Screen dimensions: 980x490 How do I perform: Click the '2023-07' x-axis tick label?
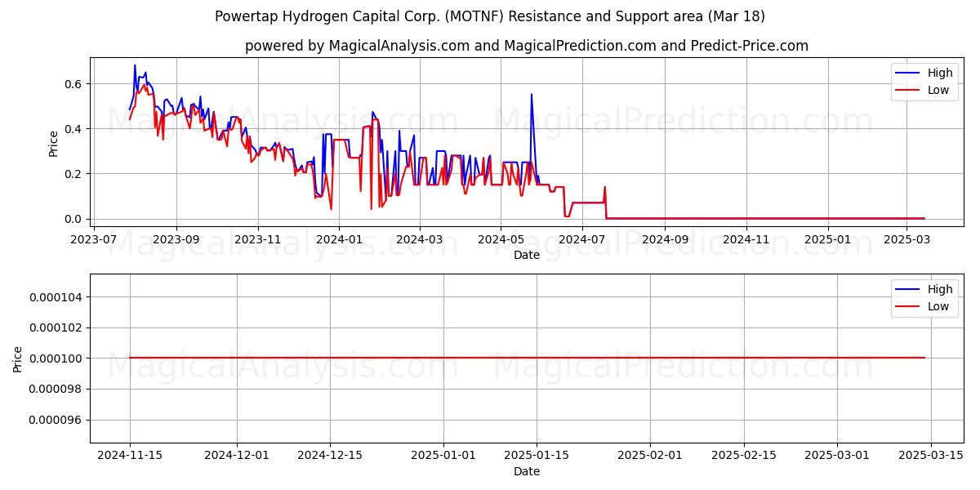[x=95, y=239]
